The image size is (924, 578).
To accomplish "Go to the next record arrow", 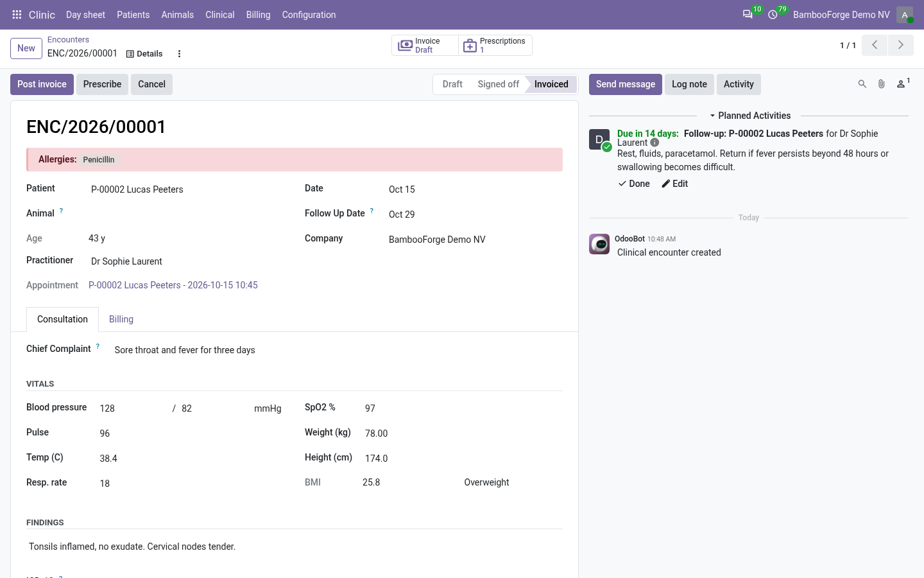I will tap(901, 45).
